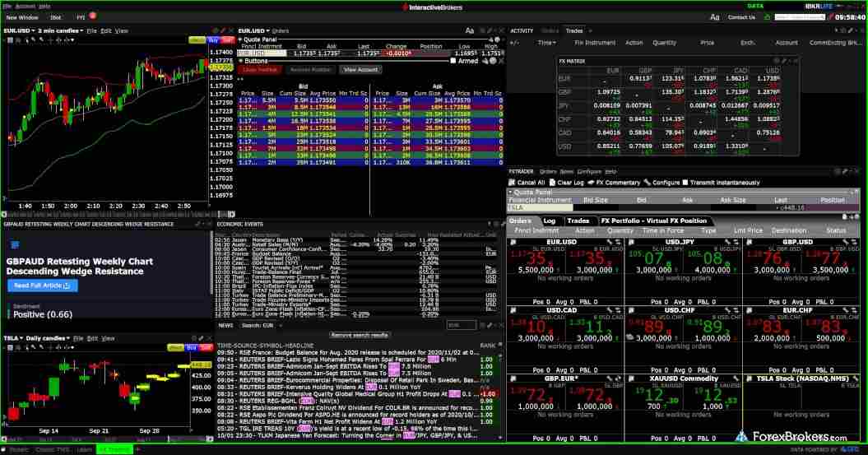The height and width of the screenshot is (455, 868).
Task: Open FX Commentary in FXTrader toolbar
Action: pyautogui.click(x=614, y=182)
